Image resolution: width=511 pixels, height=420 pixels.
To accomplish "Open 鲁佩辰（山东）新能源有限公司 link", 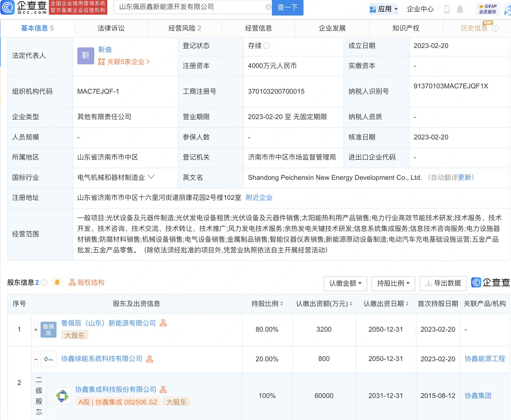I will point(108,323).
